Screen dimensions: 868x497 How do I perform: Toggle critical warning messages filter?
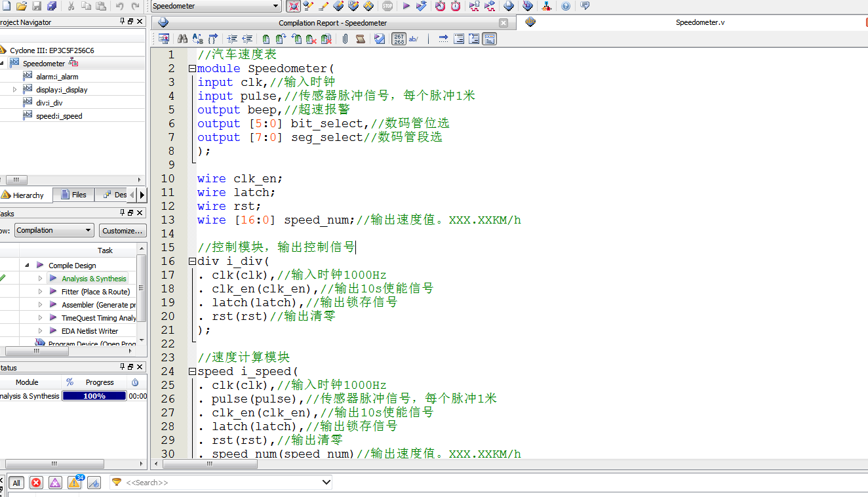tap(55, 483)
